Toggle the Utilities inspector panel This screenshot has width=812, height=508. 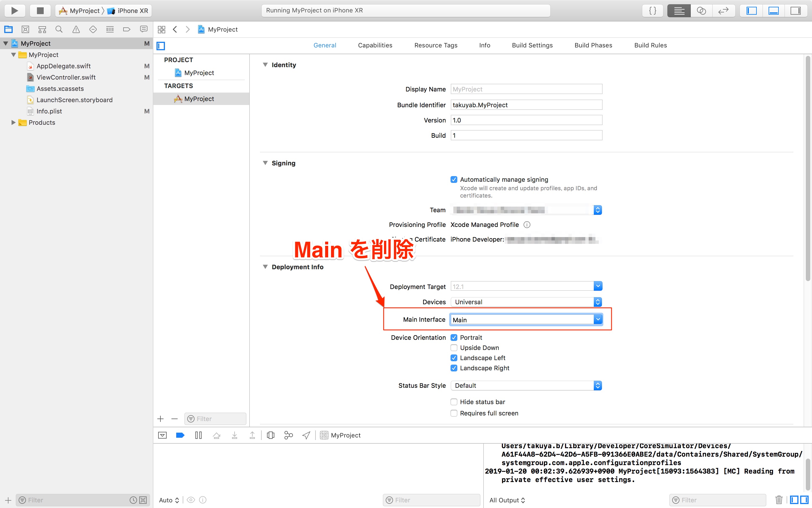pos(796,11)
